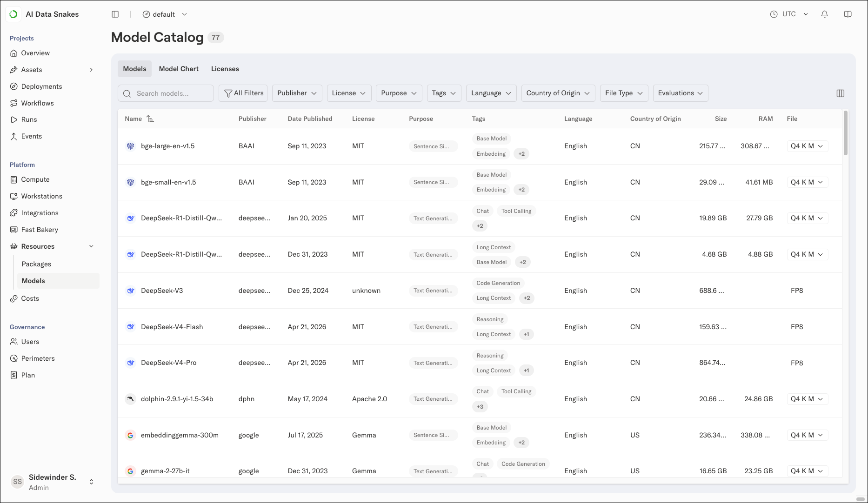The image size is (868, 503).
Task: Click the Fast Bakery icon
Action: [x=14, y=230]
